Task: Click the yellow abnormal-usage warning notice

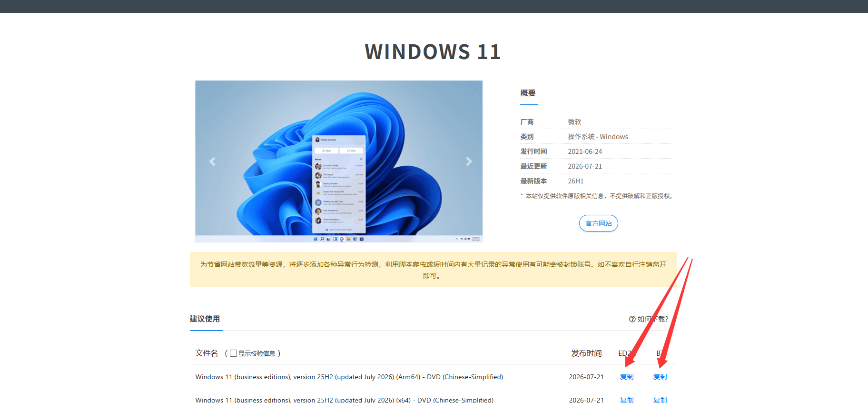Action: 433,270
